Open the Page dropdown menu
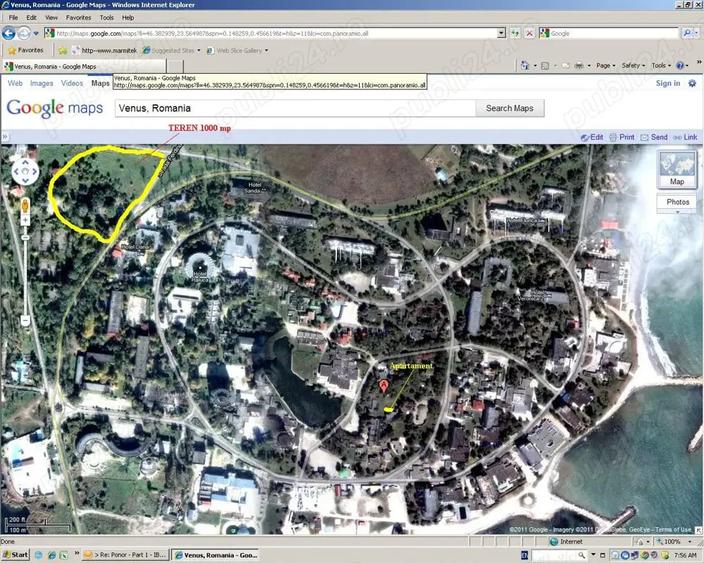Image resolution: width=704 pixels, height=563 pixels. pyautogui.click(x=605, y=66)
